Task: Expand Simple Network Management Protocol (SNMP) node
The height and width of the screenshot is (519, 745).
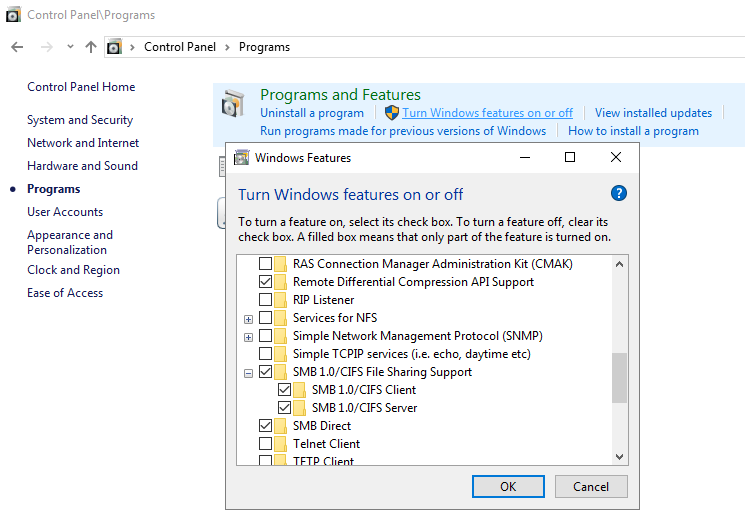Action: [248, 336]
